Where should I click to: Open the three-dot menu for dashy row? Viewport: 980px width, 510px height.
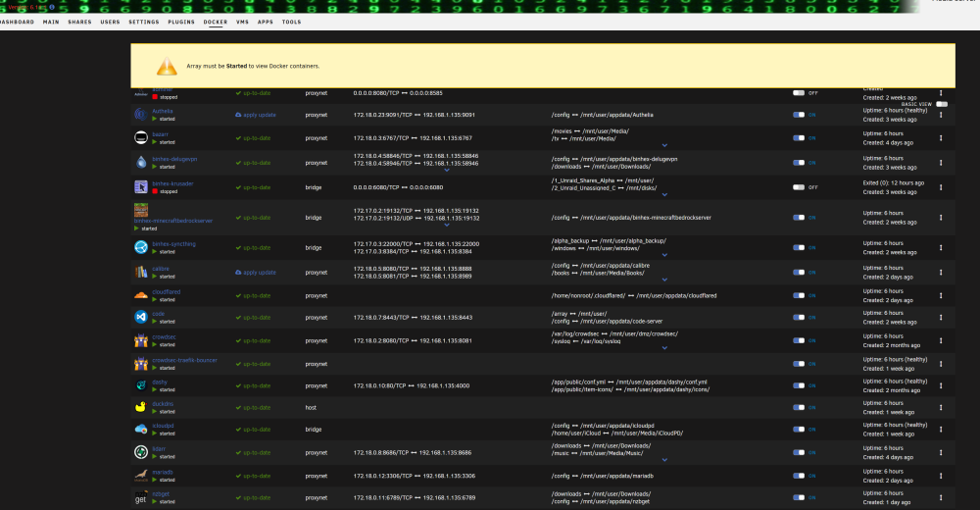pos(941,385)
